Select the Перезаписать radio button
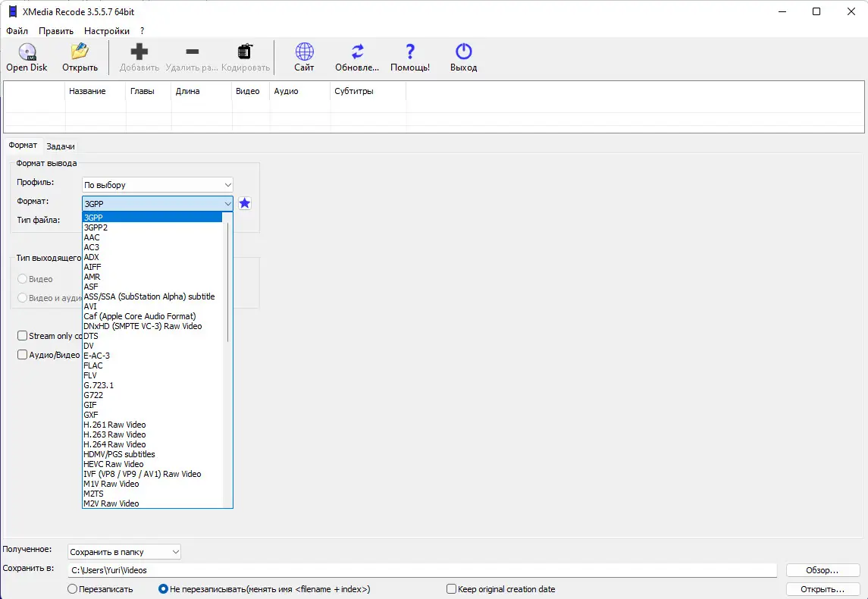This screenshot has width=868, height=599. [72, 589]
